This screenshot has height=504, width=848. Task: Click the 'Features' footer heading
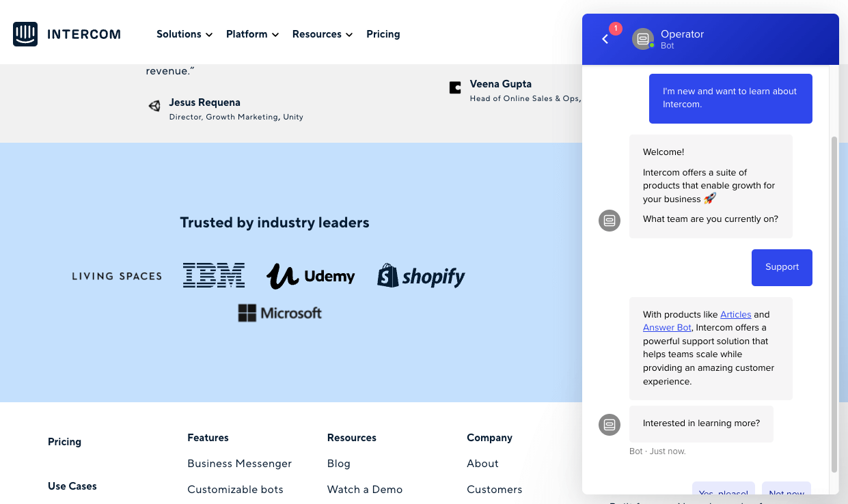(208, 438)
